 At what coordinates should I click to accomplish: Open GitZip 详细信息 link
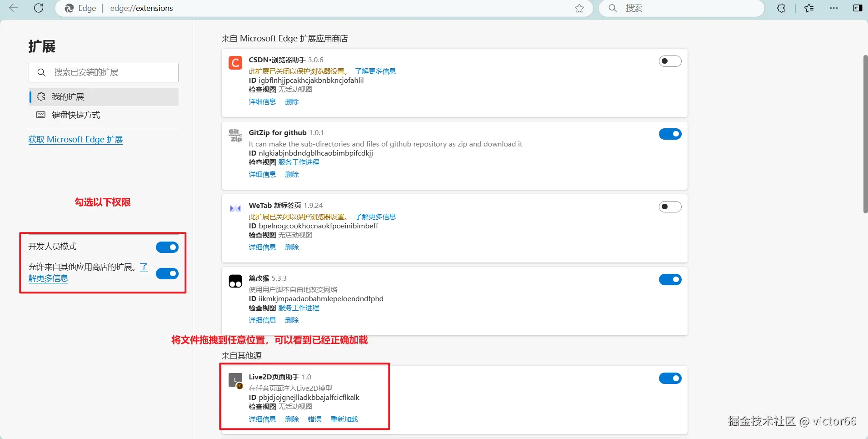click(262, 175)
